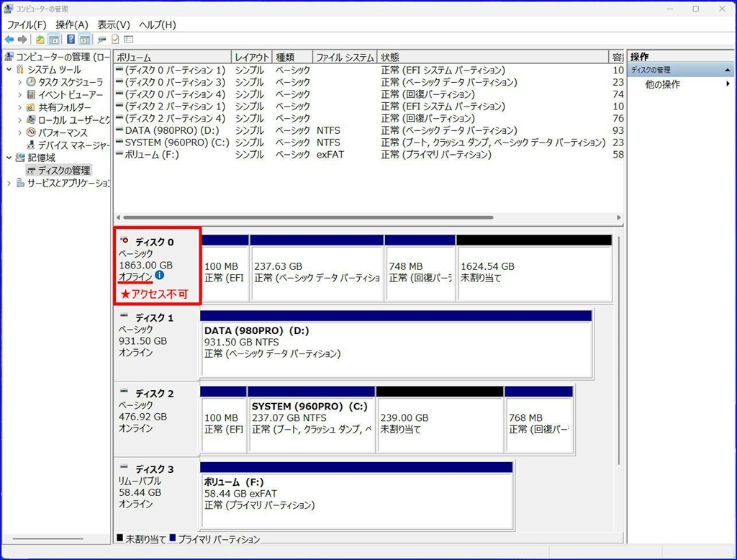The image size is (737, 560).
Task: Click the checkmark document toolbar icon
Action: pyautogui.click(x=115, y=40)
